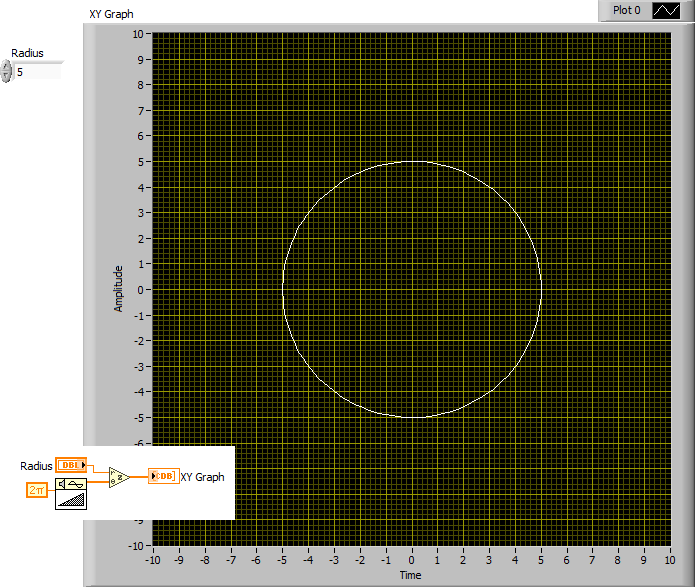This screenshot has width=695, height=587.
Task: Select the Radius DBL terminal icon
Action: click(71, 465)
